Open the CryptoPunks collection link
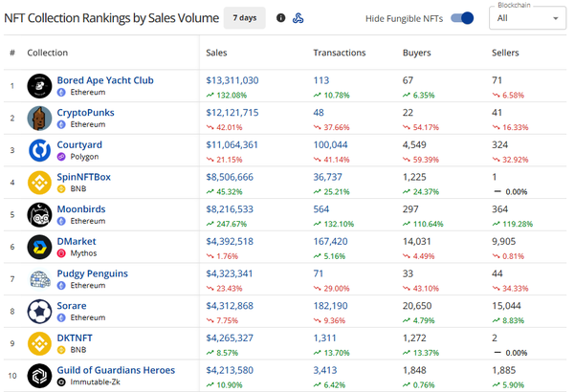 click(85, 113)
